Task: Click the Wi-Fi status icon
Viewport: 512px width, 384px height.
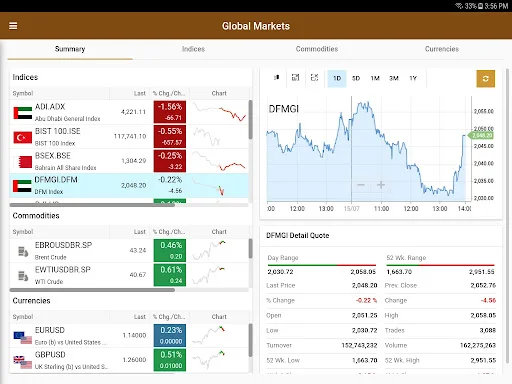Action: (x=459, y=6)
